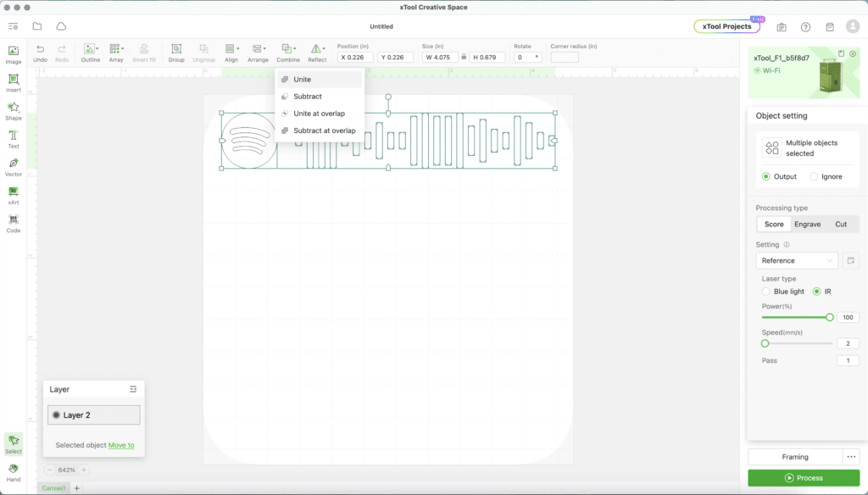The width and height of the screenshot is (868, 495).
Task: Open the folder file icon
Action: pyautogui.click(x=37, y=26)
